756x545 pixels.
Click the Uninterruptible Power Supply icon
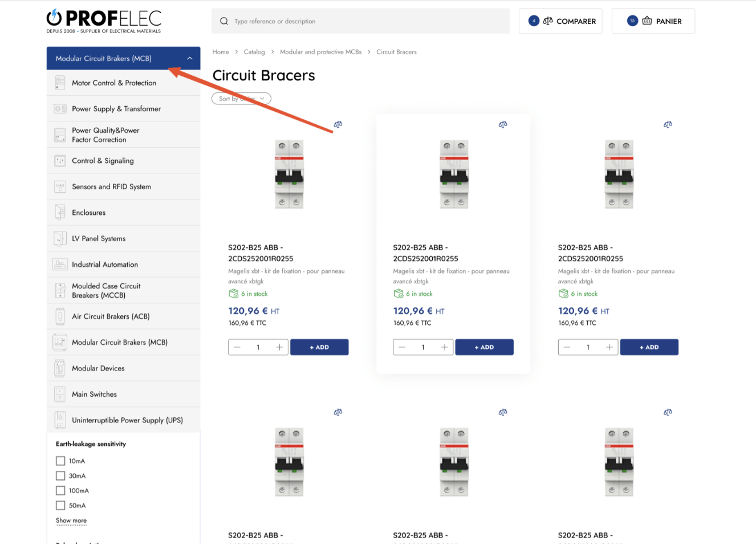click(60, 420)
